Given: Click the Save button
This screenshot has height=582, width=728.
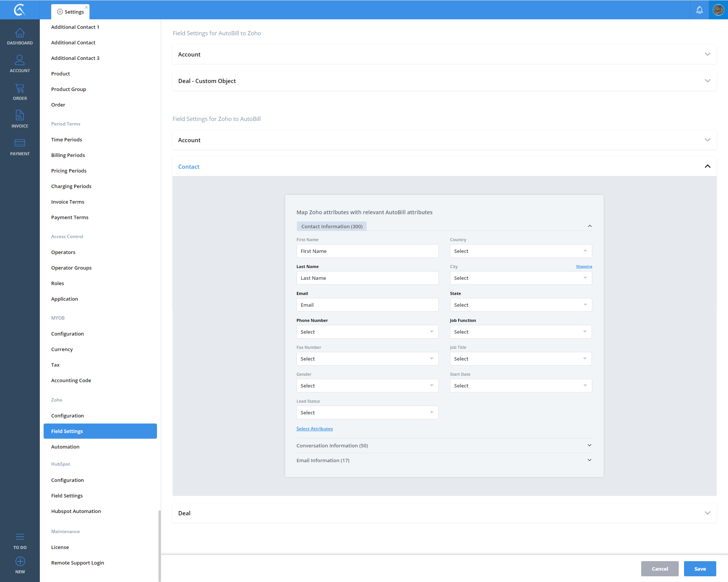Looking at the screenshot, I should (x=700, y=569).
